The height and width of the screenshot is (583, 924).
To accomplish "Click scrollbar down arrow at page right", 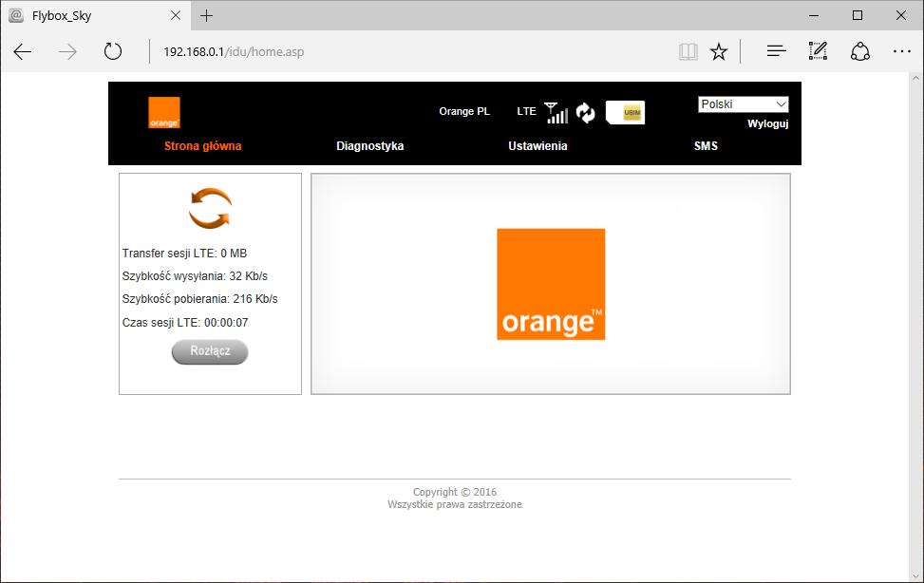I will [x=915, y=576].
